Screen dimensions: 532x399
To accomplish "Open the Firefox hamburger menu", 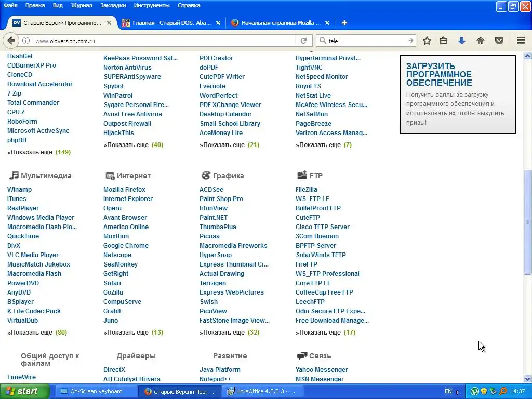I will (x=521, y=41).
